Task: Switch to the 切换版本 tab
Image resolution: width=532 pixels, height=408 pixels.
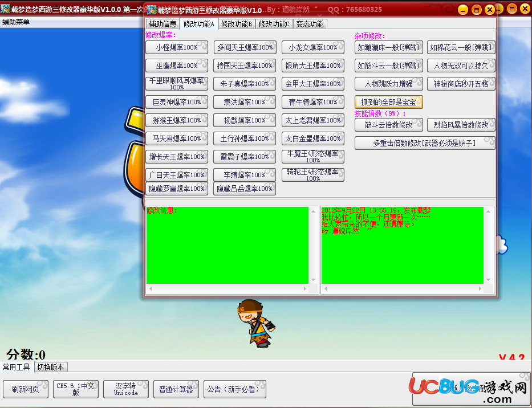Action: pyautogui.click(x=51, y=367)
